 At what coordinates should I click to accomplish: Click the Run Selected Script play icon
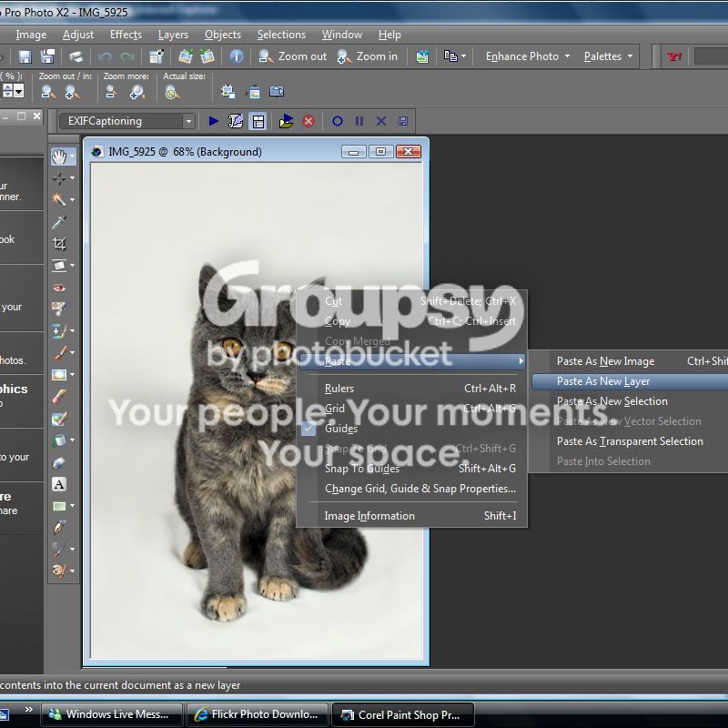click(214, 121)
